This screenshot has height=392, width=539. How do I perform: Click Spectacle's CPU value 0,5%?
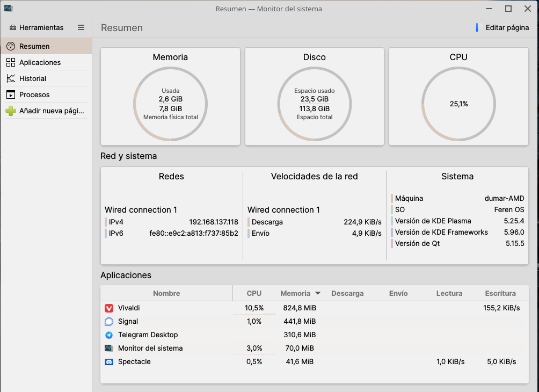pyautogui.click(x=254, y=362)
